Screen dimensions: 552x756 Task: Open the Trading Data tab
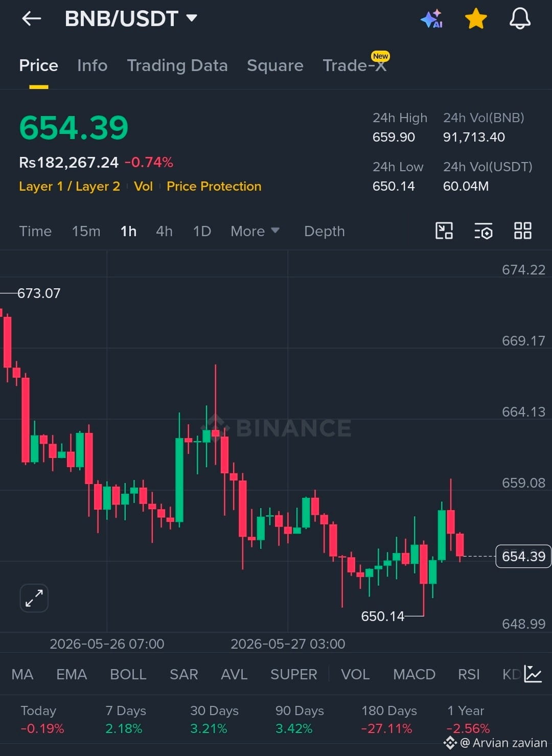177,65
